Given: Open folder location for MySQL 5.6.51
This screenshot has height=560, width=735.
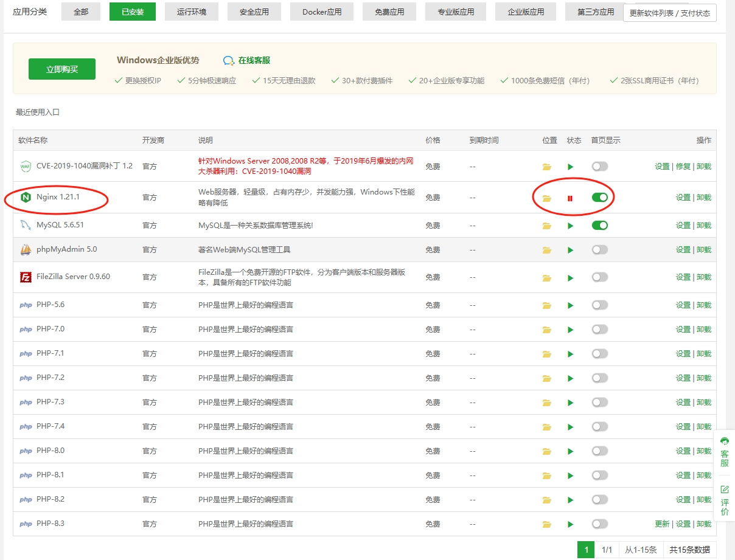Looking at the screenshot, I should tap(547, 226).
